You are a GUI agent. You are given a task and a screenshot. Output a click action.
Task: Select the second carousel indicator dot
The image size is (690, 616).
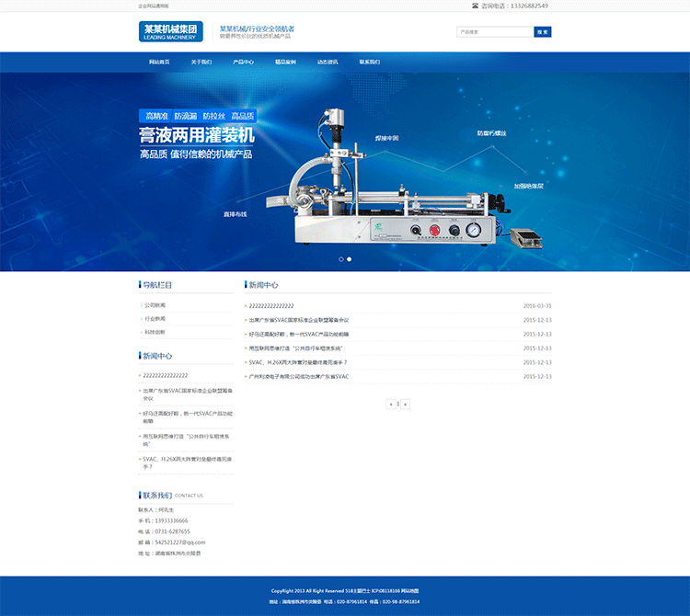(350, 259)
